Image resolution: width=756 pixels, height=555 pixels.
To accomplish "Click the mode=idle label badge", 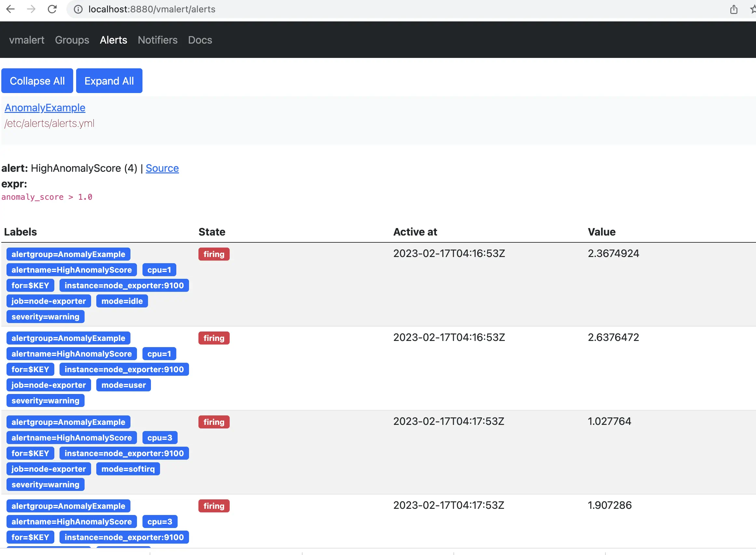I will pos(122,301).
